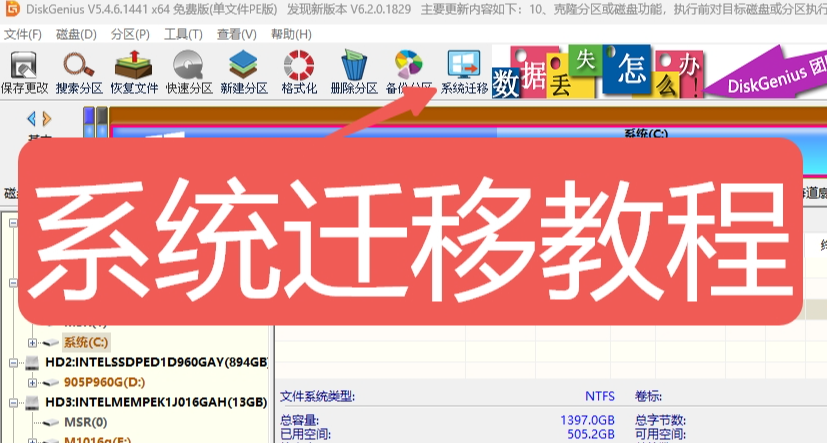Click the 905P960G(D:) partition drive icon
Viewport: 827px width, 443px height.
[51, 382]
